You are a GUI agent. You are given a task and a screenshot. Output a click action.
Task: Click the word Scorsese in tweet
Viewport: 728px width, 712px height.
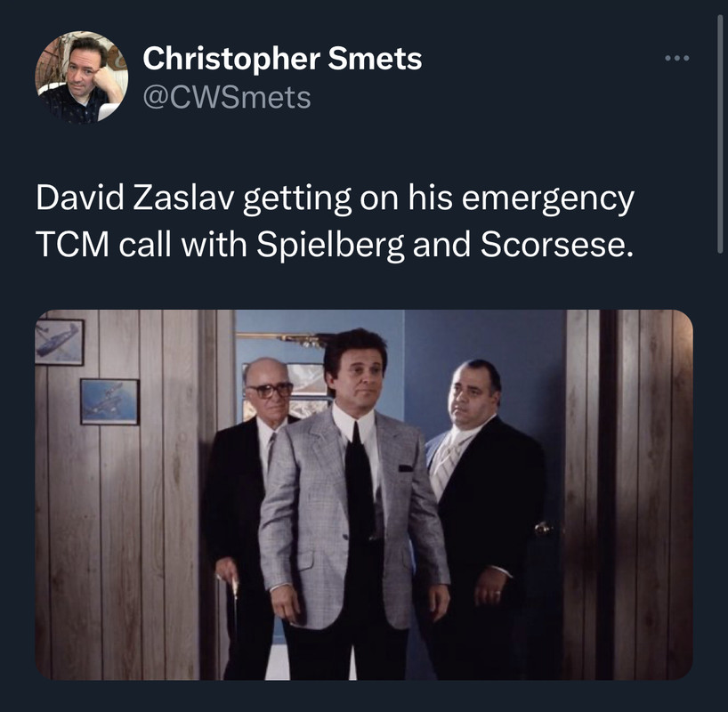coord(556,244)
